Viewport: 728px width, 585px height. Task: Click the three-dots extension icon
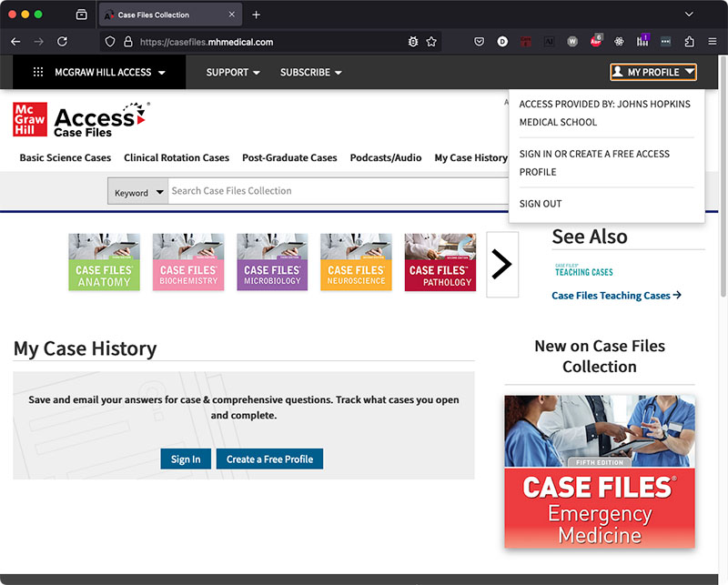tap(666, 42)
